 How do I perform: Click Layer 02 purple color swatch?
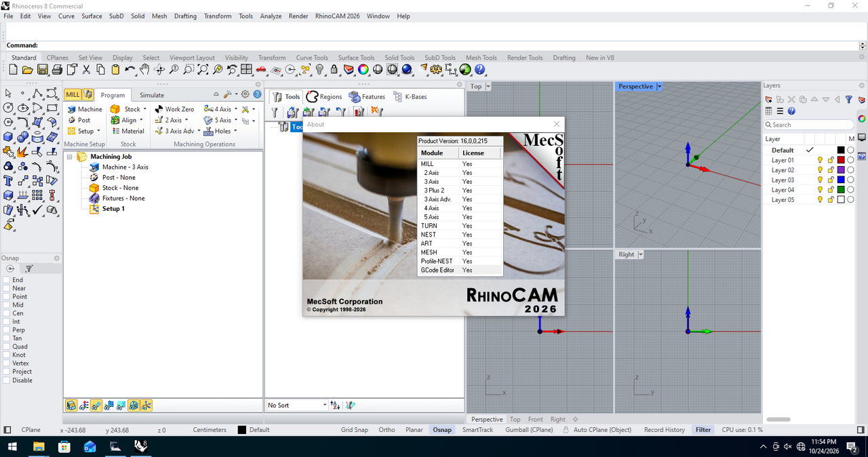pos(841,170)
